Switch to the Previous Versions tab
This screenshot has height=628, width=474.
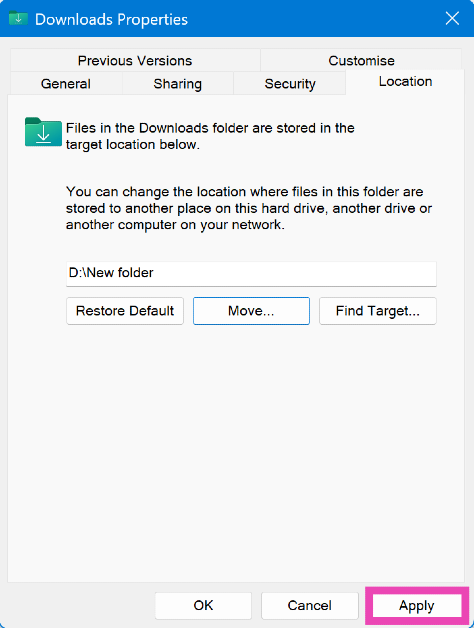point(135,60)
